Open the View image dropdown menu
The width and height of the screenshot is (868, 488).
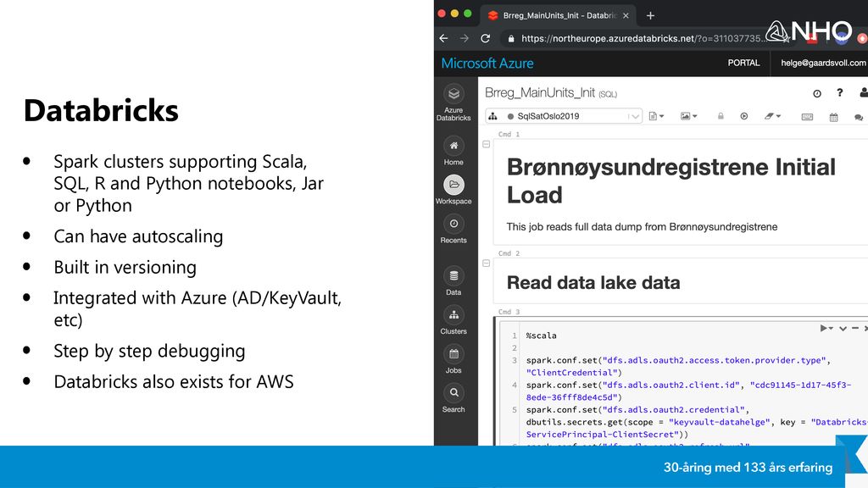[x=688, y=116]
